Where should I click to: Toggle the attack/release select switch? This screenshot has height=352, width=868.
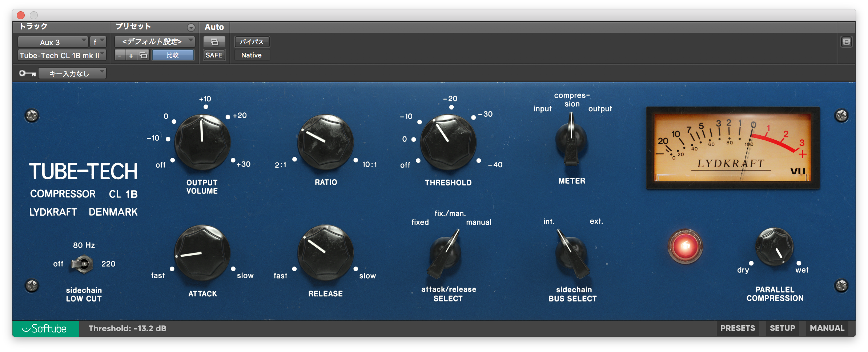coord(445,253)
